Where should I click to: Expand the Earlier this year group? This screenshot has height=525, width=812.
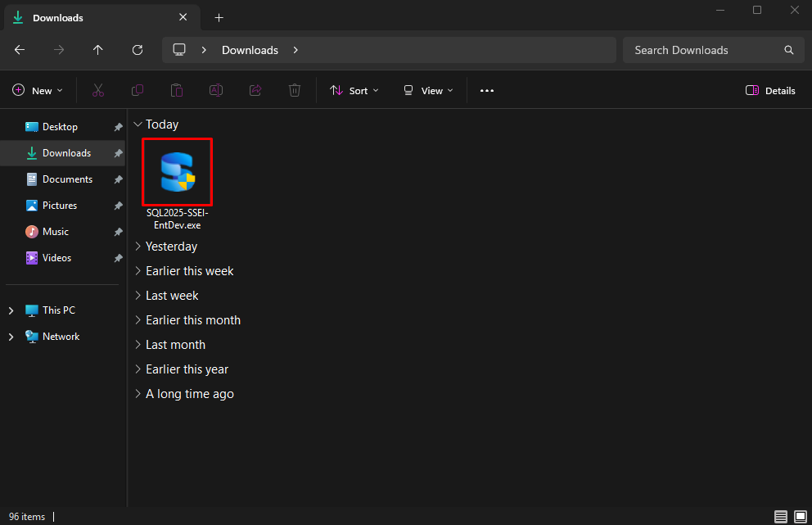point(138,369)
